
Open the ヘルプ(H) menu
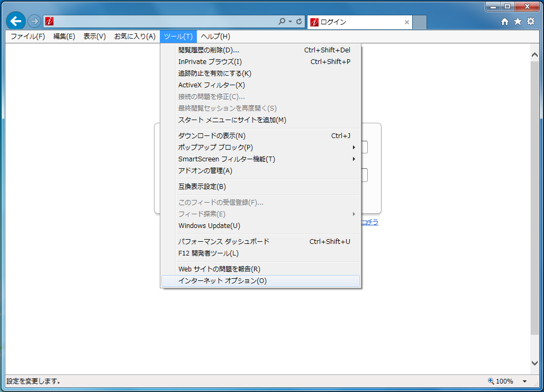tap(215, 37)
